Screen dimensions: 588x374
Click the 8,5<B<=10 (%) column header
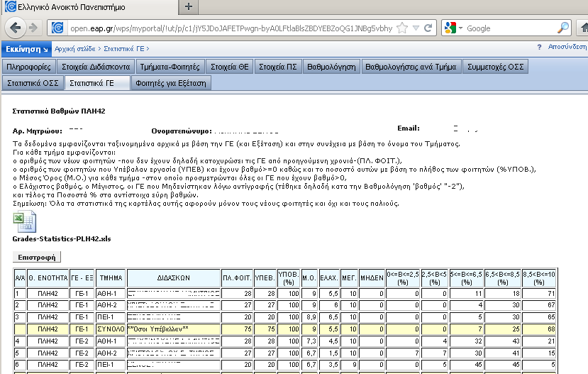[x=539, y=278]
